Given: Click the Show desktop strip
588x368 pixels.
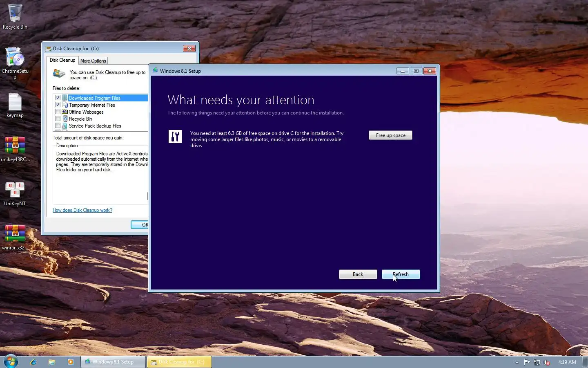Looking at the screenshot, I should click(x=585, y=362).
